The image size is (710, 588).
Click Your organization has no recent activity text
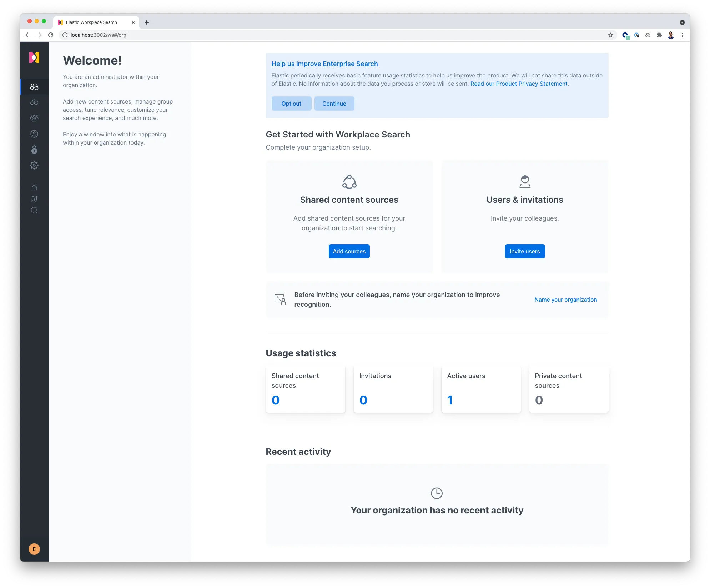[x=437, y=510]
